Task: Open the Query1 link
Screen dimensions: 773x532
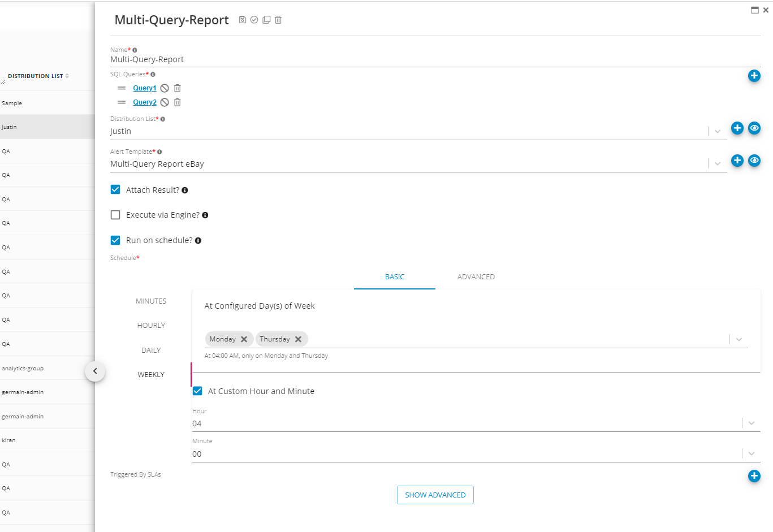Action: coord(145,88)
